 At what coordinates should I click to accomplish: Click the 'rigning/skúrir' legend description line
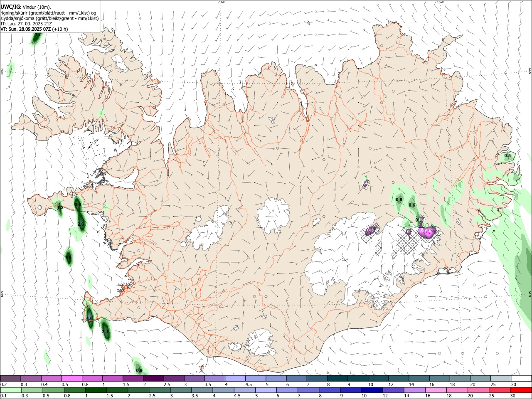tap(48, 13)
